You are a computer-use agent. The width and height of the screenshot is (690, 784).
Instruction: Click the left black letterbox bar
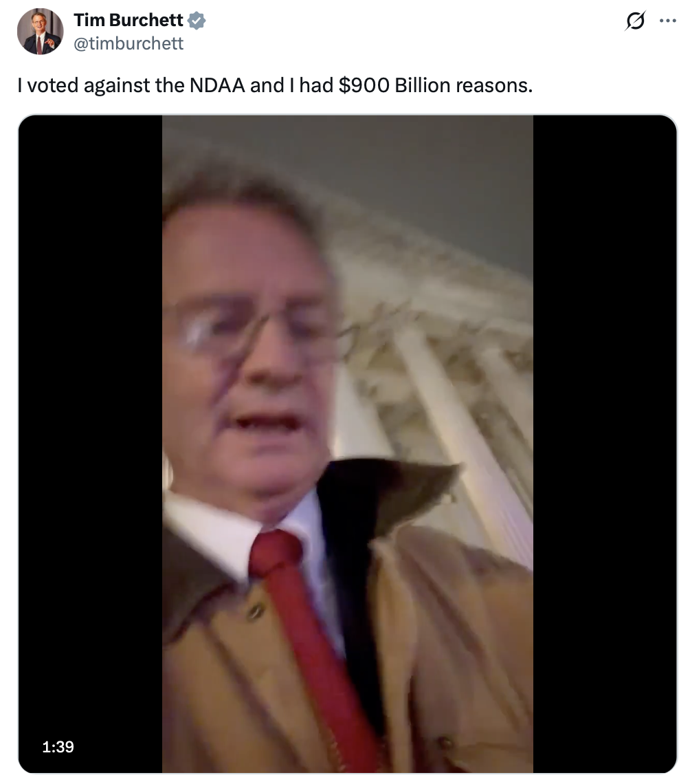(91, 444)
